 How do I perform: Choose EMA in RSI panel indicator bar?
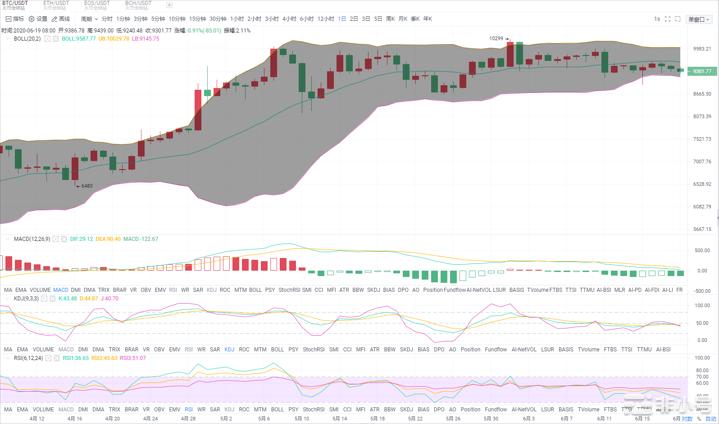click(x=22, y=409)
